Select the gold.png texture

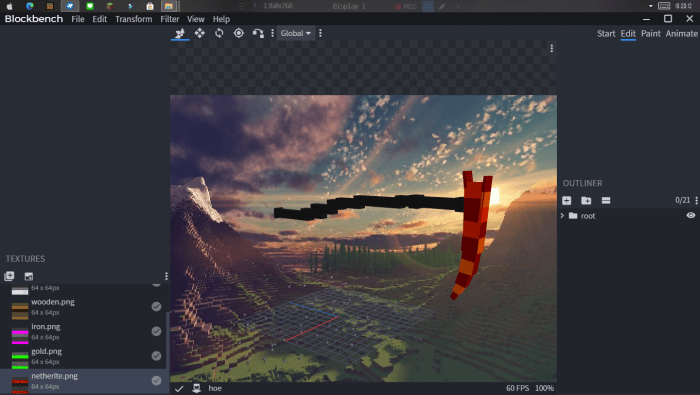(84, 356)
